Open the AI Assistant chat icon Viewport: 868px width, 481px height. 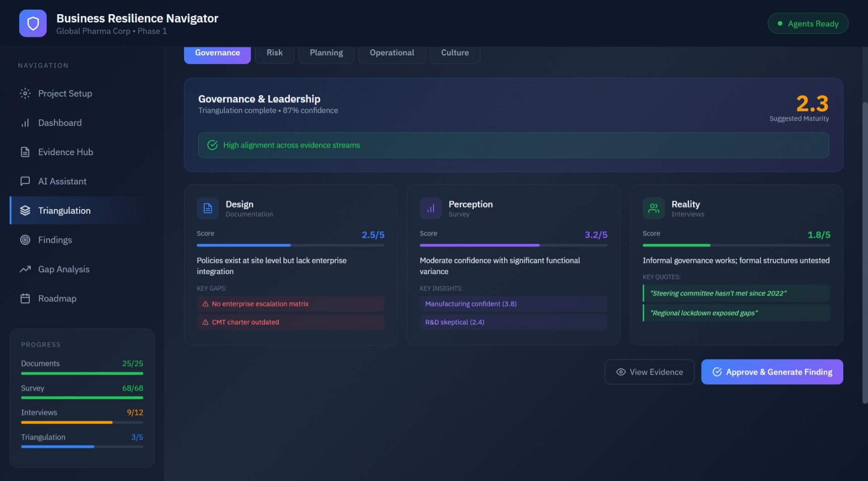[25, 181]
